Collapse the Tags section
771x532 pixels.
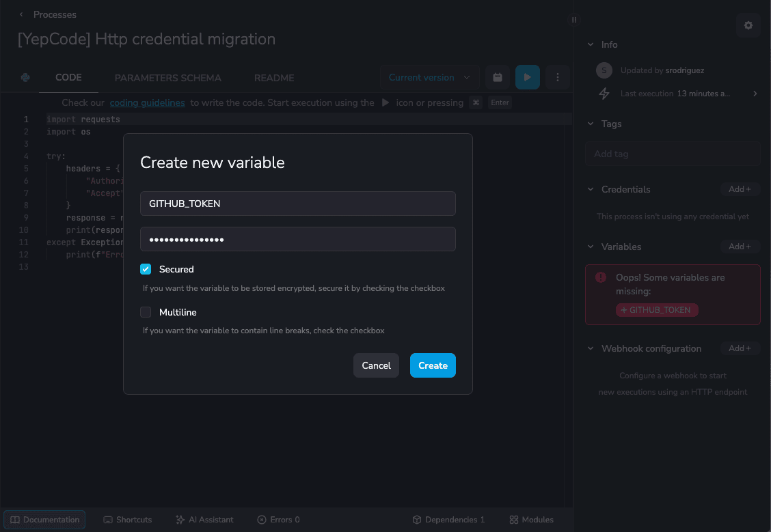coord(591,124)
